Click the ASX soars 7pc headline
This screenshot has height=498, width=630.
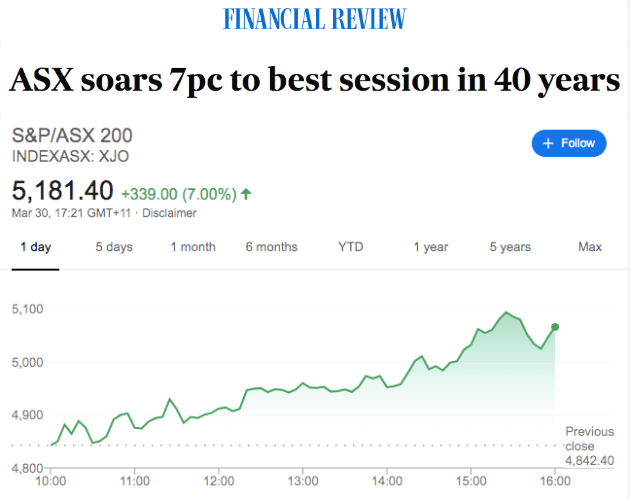click(315, 81)
